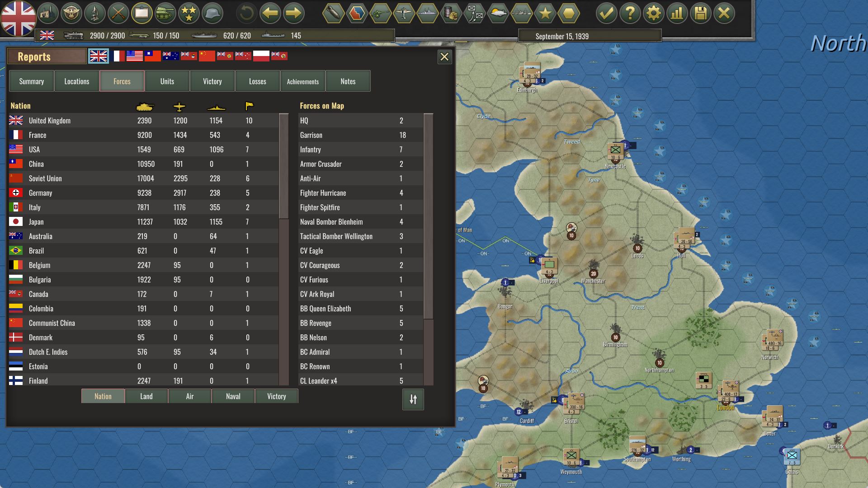Click the end turn checkmark icon

(606, 14)
